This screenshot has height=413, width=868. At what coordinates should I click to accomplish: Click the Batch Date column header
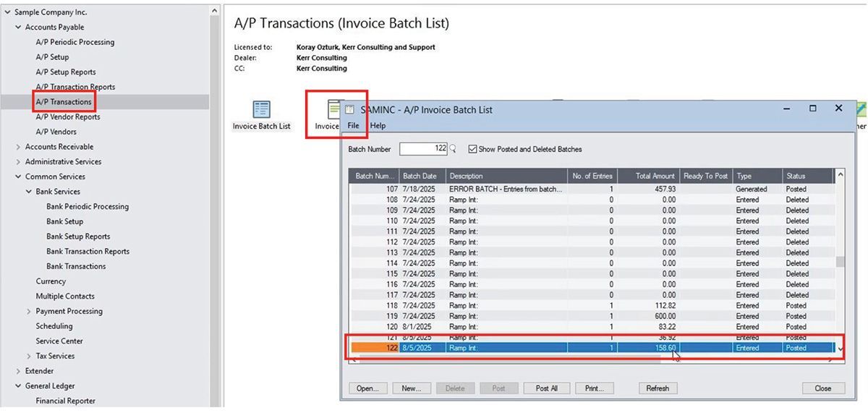click(422, 176)
